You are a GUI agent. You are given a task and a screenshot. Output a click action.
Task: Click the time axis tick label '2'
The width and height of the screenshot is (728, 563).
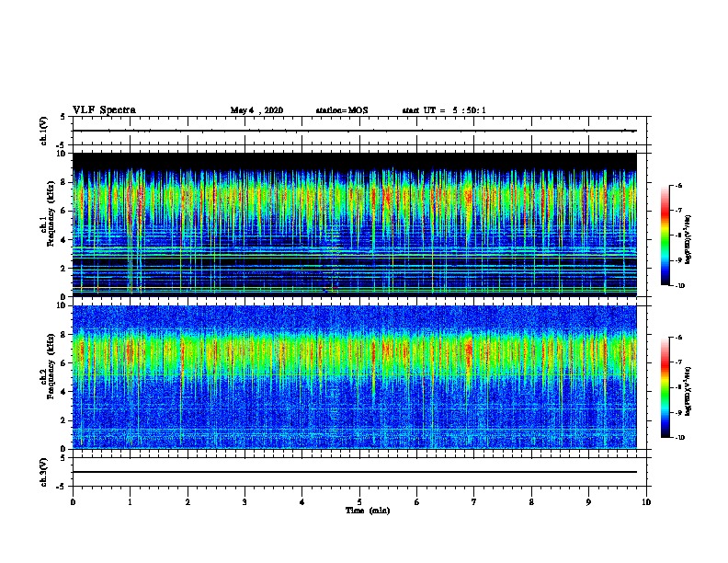(x=188, y=501)
